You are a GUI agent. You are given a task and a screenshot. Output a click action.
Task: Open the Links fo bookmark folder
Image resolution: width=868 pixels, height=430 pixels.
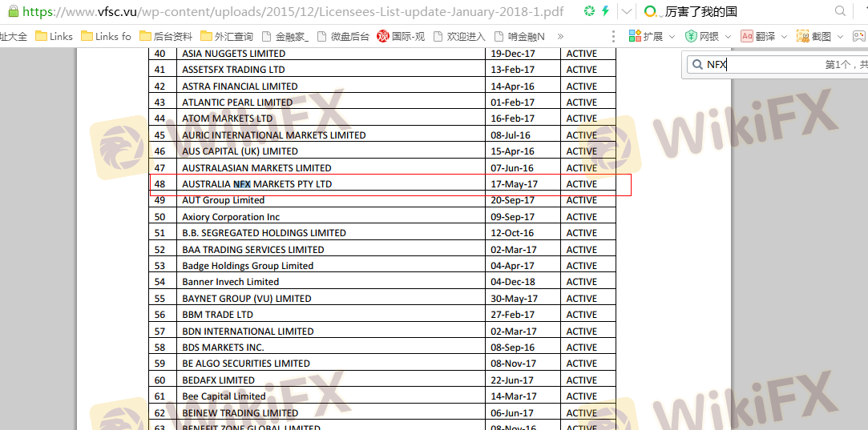[x=107, y=37]
